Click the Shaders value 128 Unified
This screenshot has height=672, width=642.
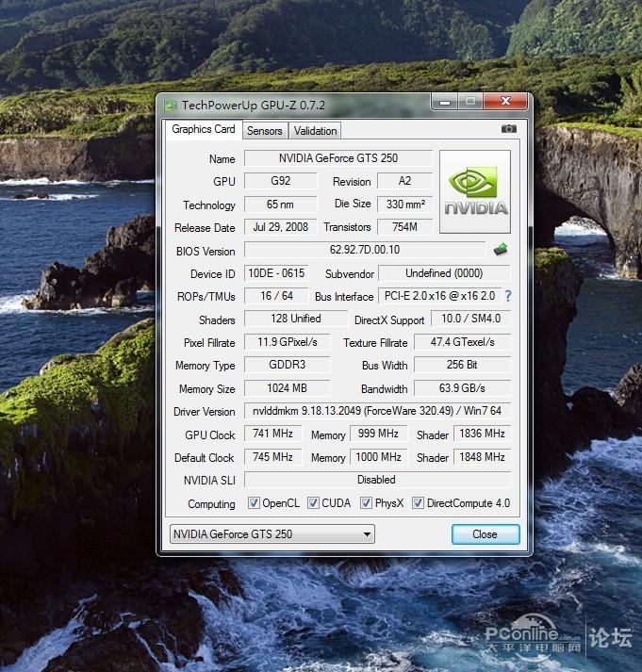point(296,319)
